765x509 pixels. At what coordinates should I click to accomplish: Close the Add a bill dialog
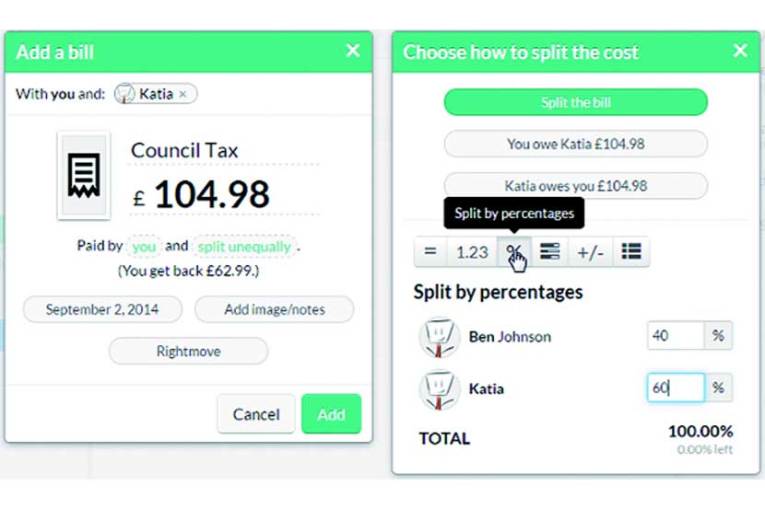pos(353,50)
